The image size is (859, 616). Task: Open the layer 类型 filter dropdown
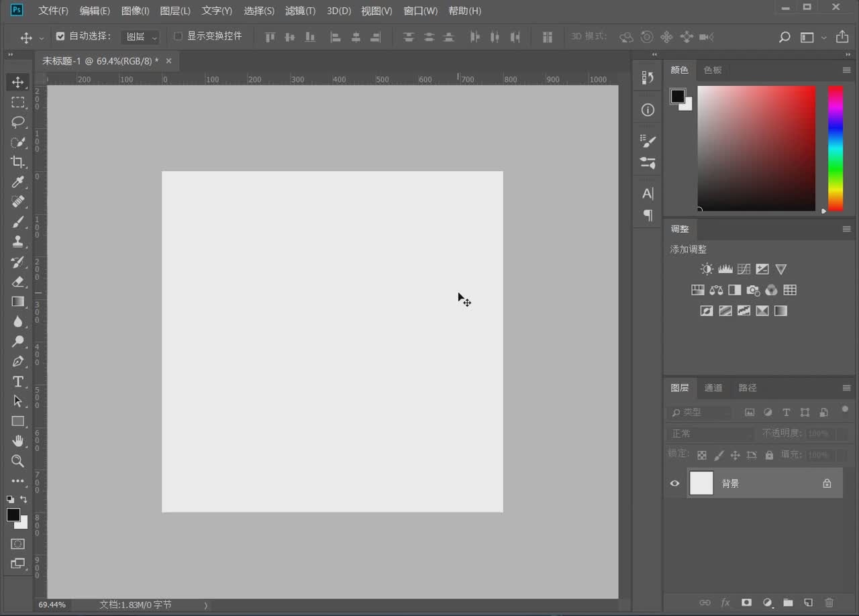point(699,413)
